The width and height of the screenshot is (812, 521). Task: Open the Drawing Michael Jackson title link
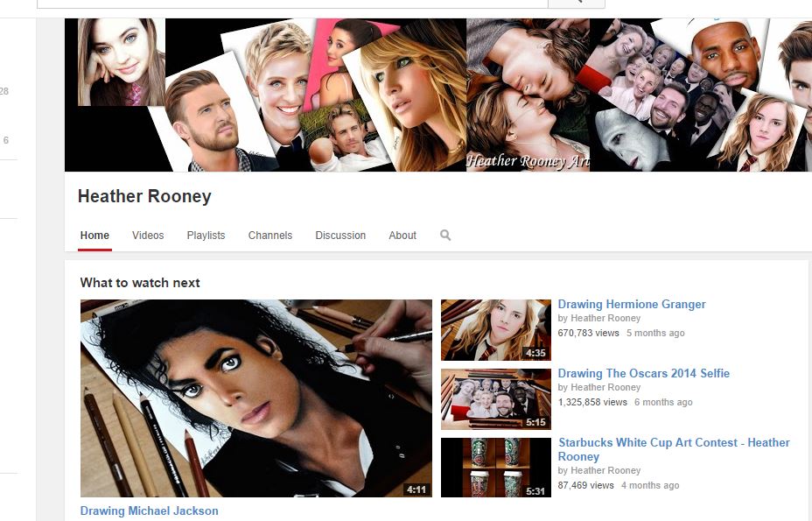pos(149,510)
